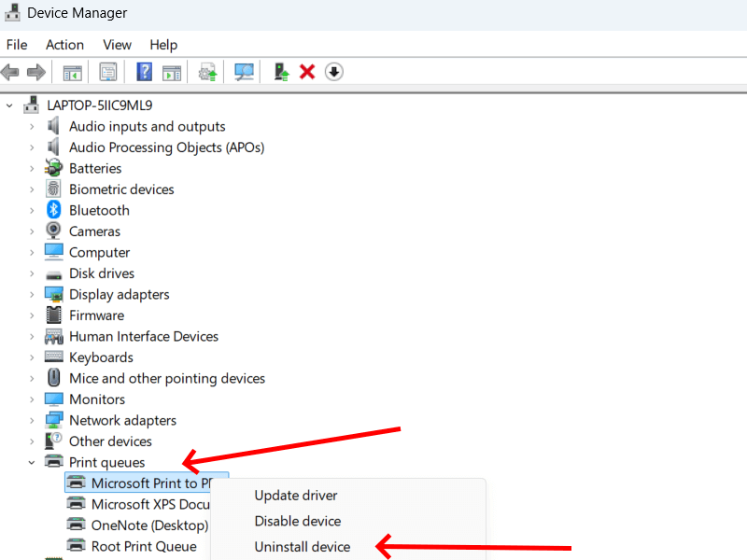Click the Forward navigation arrow
The height and width of the screenshot is (560, 747).
(x=35, y=72)
